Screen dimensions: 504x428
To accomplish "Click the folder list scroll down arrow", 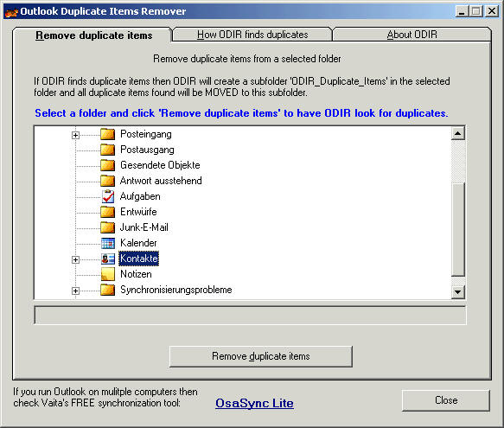I will coord(458,292).
